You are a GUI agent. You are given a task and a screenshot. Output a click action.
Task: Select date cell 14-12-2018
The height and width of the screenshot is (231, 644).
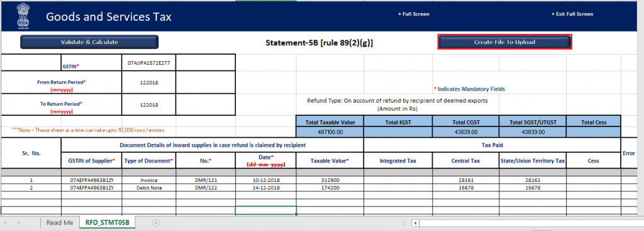(x=266, y=188)
